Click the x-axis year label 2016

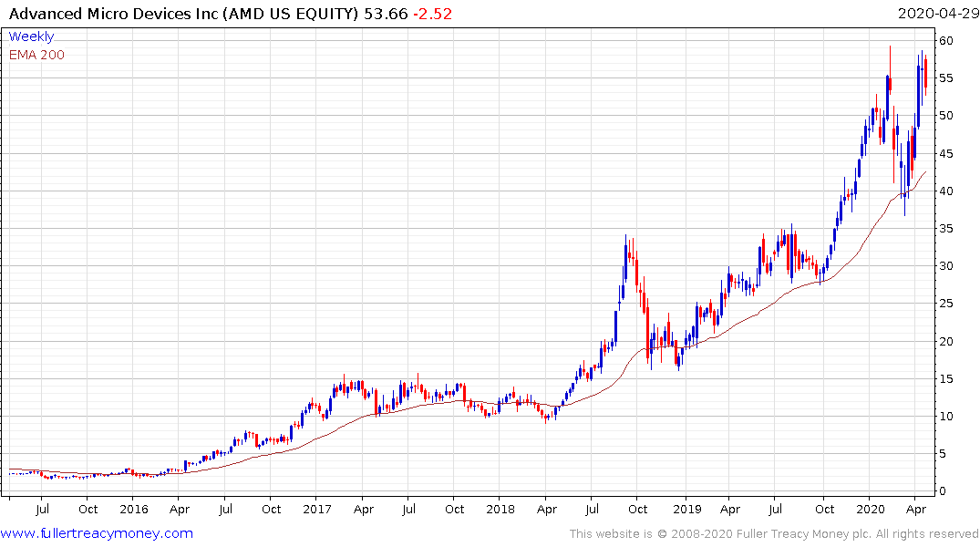(134, 510)
